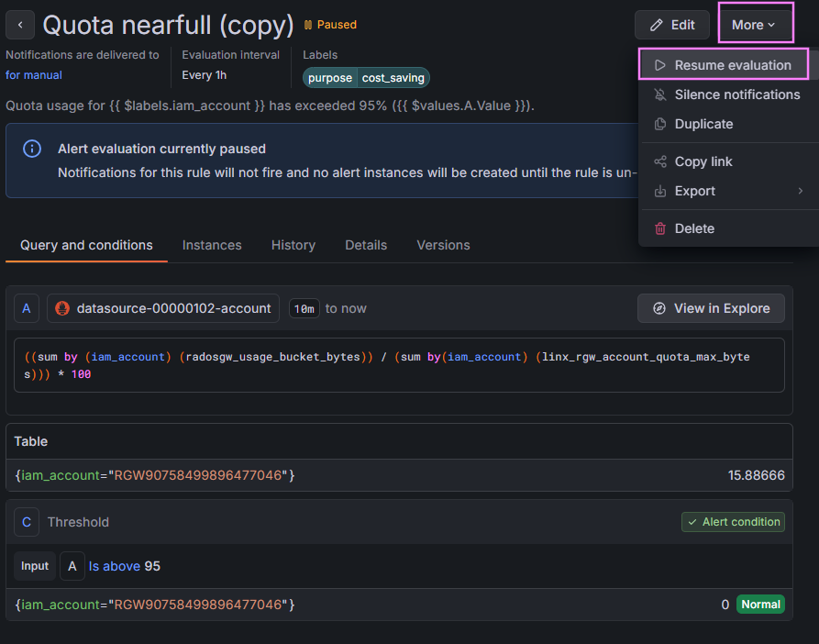Click the pencil icon in Edit button
819x644 pixels.
click(656, 25)
